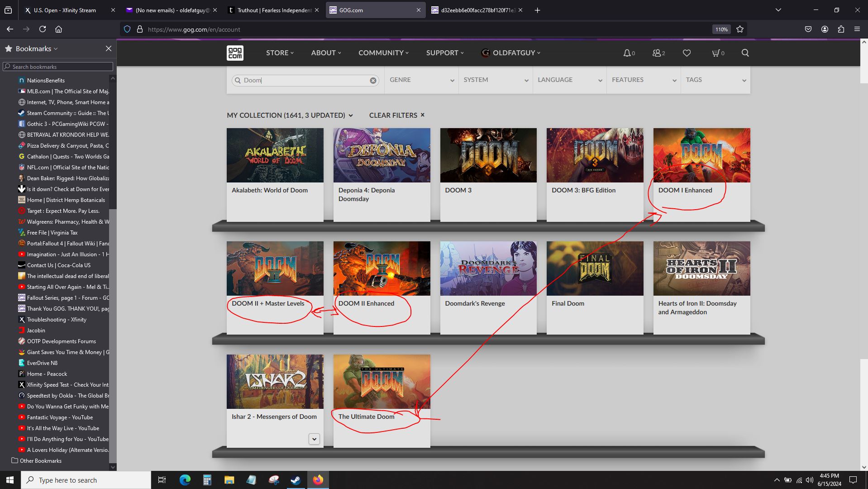Open Task View in taskbar
The height and width of the screenshot is (489, 868).
[x=162, y=480]
